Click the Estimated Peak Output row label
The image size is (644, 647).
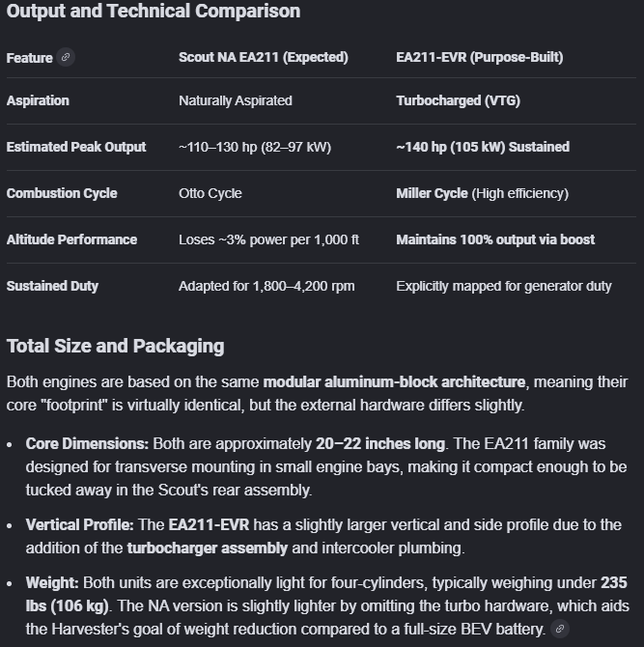tap(76, 147)
